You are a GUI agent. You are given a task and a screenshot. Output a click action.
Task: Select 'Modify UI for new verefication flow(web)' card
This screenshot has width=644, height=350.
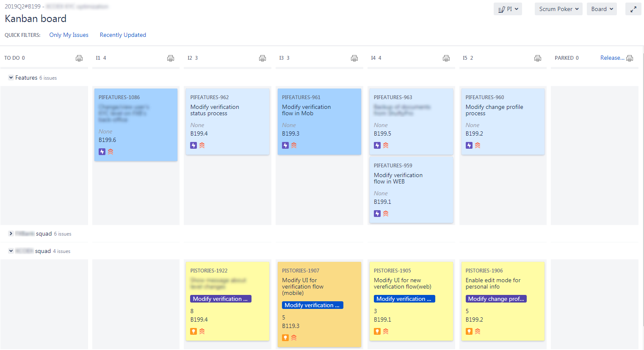coord(411,301)
